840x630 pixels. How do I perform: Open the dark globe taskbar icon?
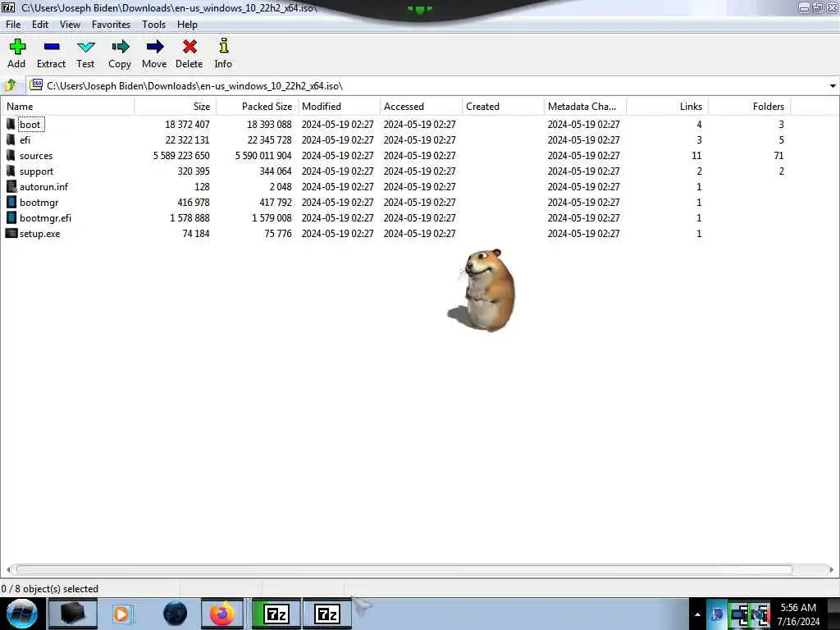176,614
